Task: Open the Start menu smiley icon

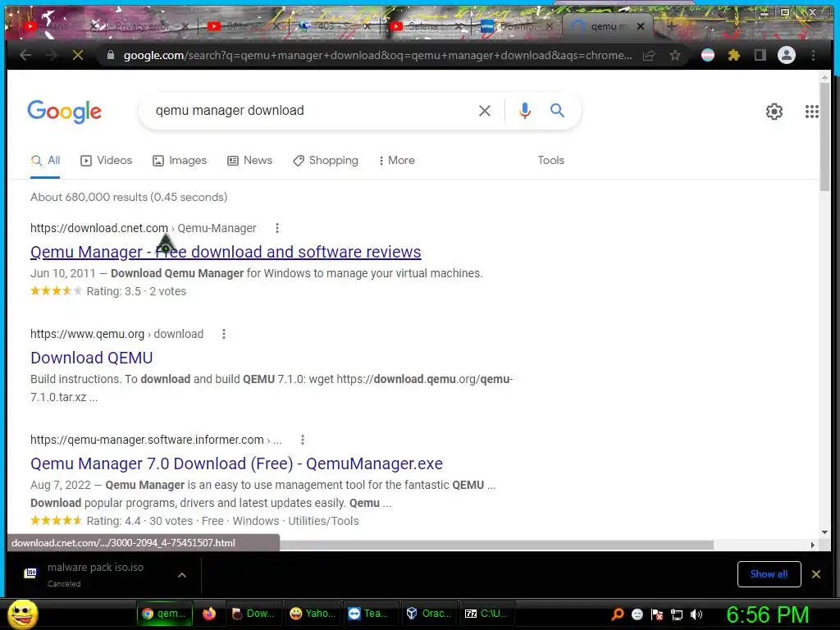Action: point(22,614)
